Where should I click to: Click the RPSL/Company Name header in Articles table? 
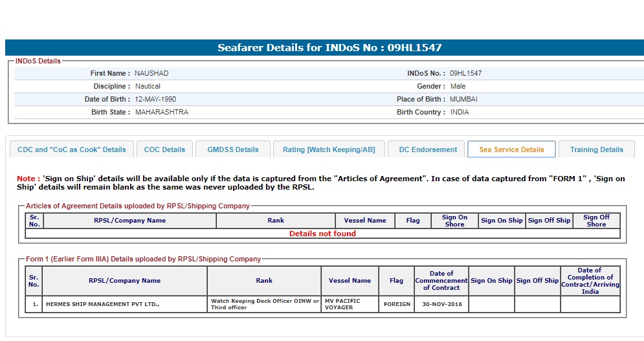[129, 221]
